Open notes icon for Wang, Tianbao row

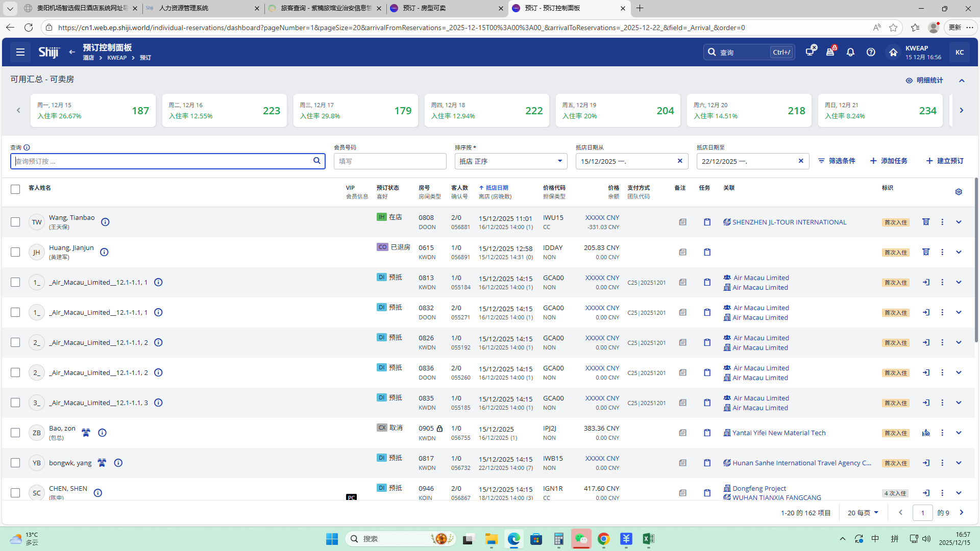tap(682, 222)
